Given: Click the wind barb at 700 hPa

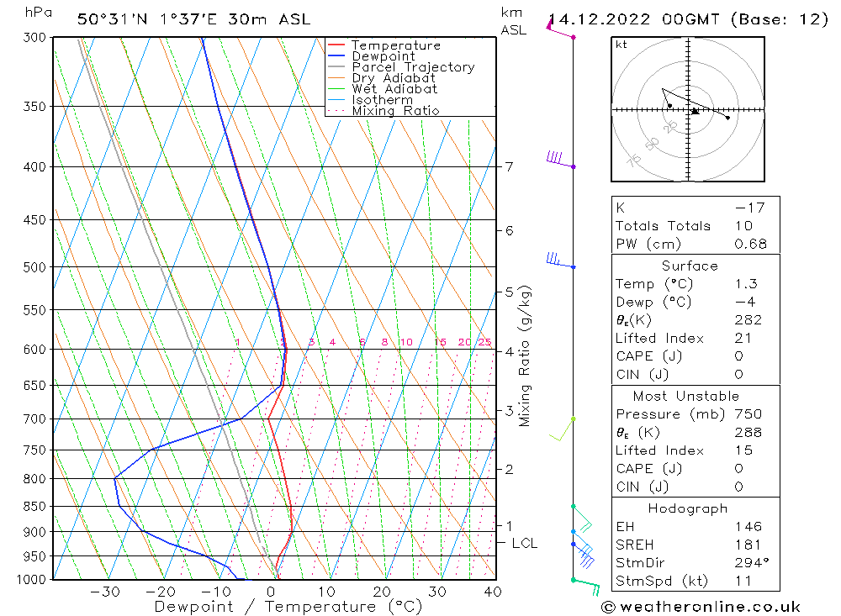Looking at the screenshot, I should (x=562, y=429).
